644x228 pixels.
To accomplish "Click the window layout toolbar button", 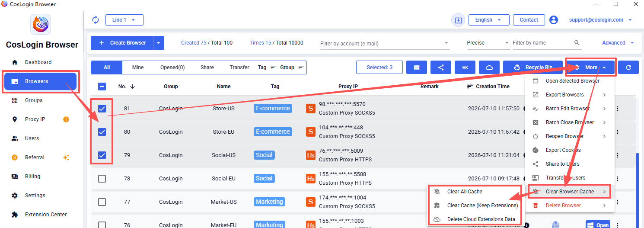I will [417, 67].
